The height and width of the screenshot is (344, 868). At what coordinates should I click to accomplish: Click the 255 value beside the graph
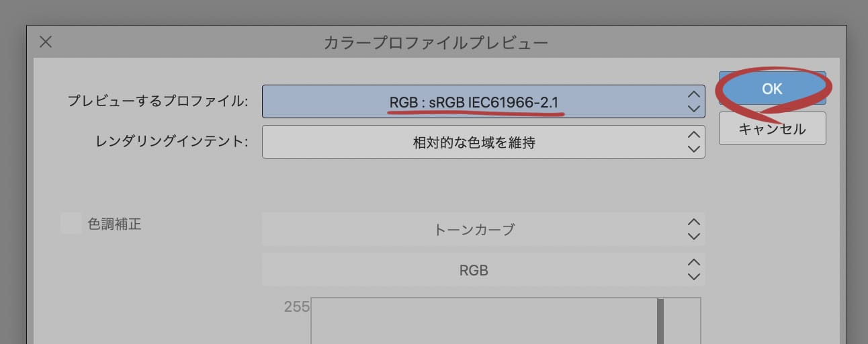296,307
